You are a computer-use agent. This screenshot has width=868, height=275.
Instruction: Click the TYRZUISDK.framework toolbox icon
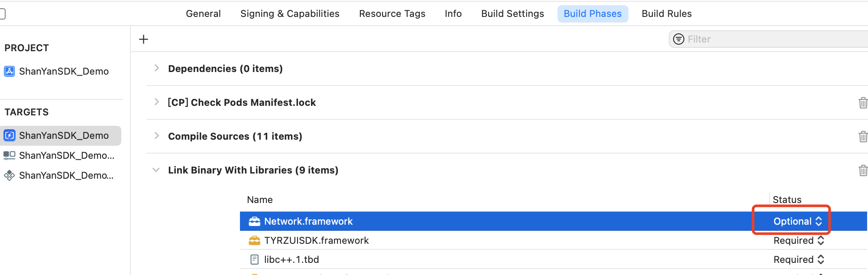tap(254, 240)
